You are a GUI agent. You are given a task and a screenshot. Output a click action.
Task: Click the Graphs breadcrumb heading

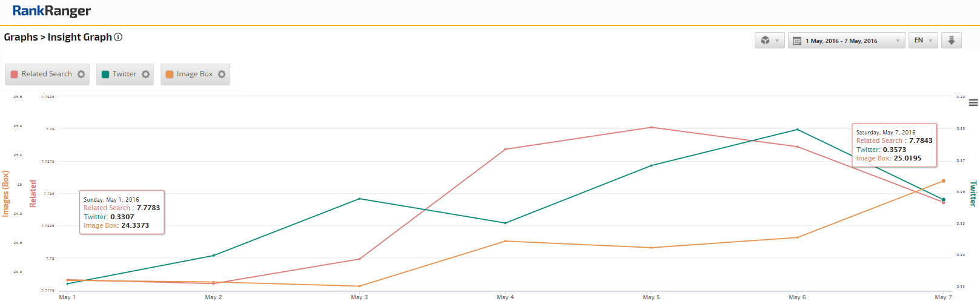[21, 37]
